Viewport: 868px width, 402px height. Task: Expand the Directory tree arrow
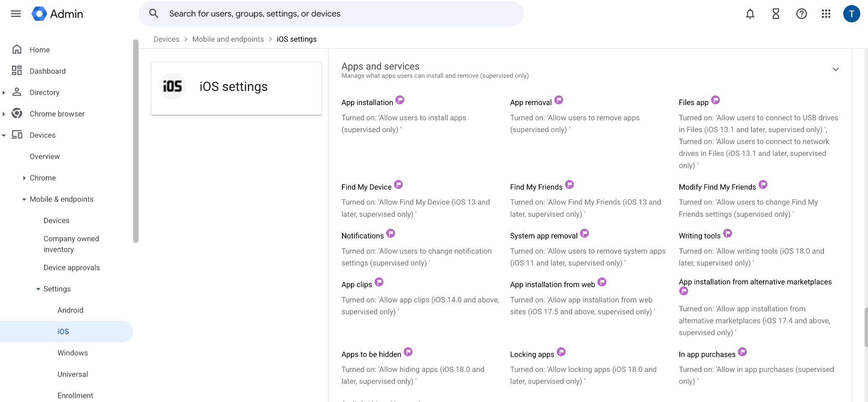(x=4, y=92)
